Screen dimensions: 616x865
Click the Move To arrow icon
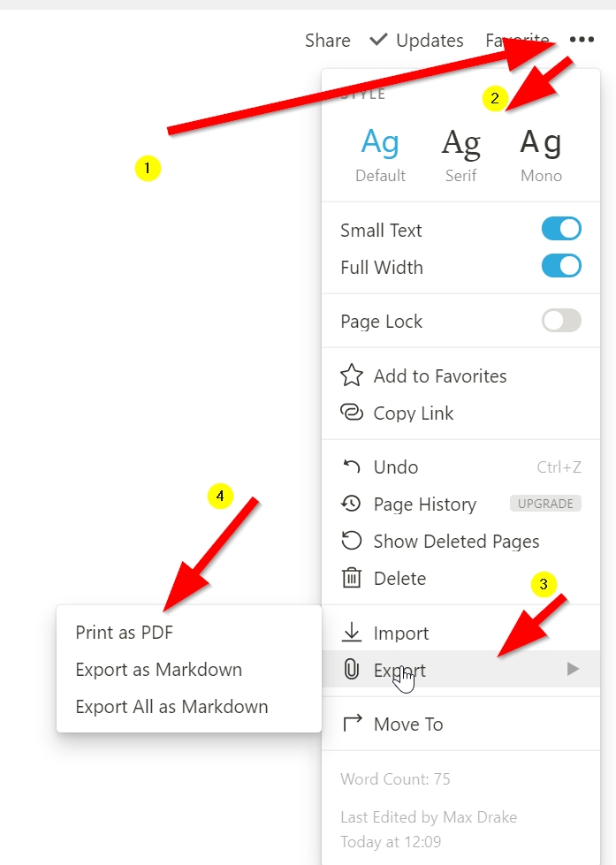point(352,725)
